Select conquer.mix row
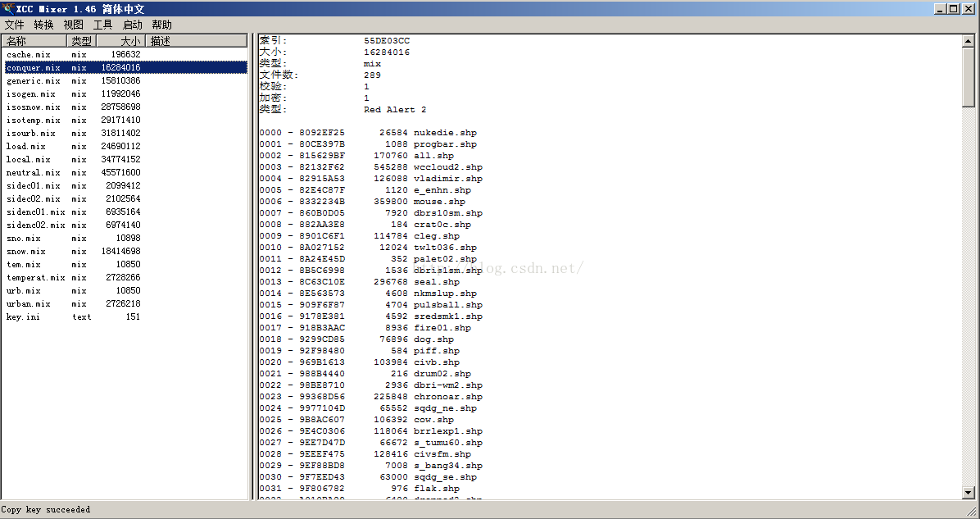This screenshot has height=519, width=980. click(x=125, y=67)
